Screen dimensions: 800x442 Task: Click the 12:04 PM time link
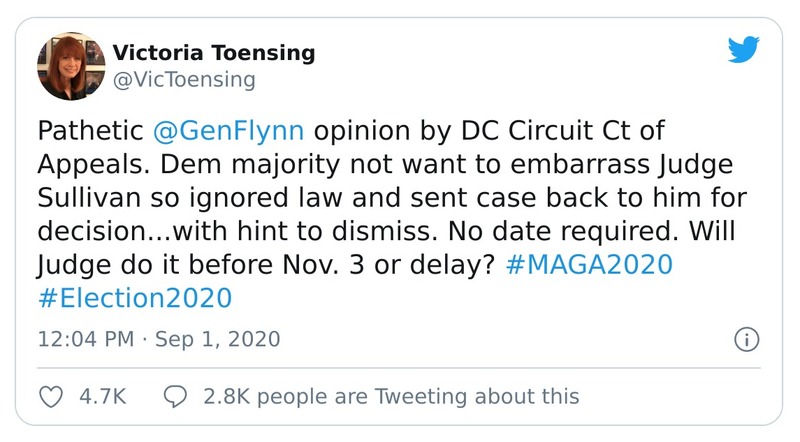84,339
